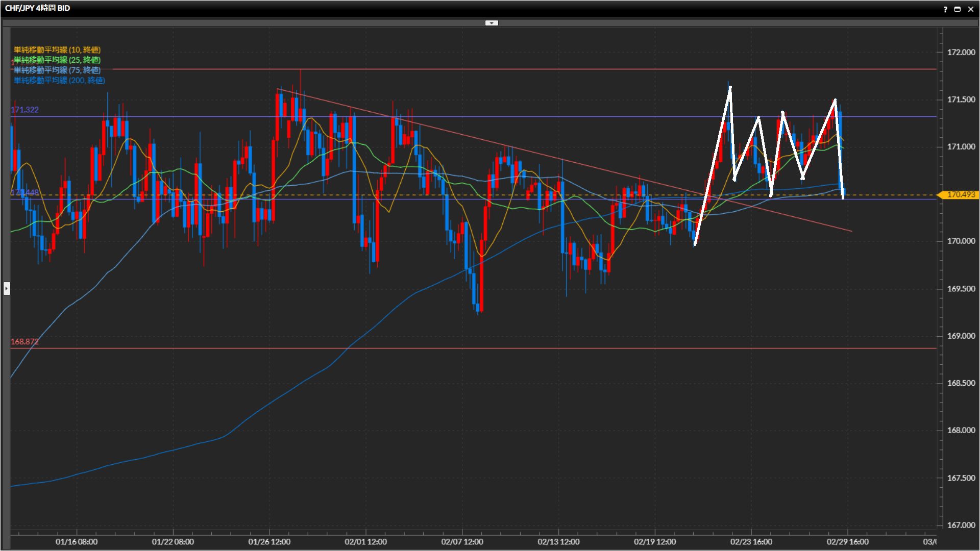Select the top red horizontal resistance line
Viewport: 980px width, 551px height.
[x=510, y=69]
